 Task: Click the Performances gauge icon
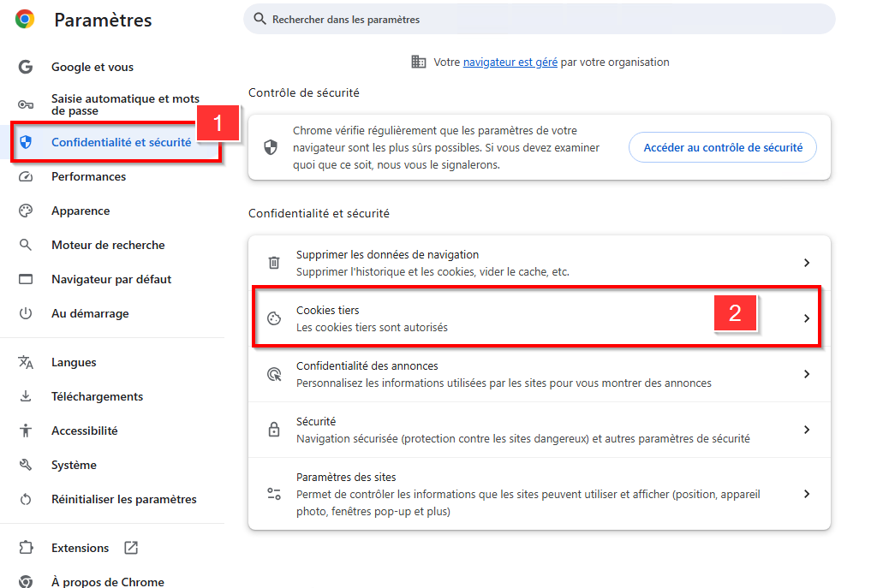pos(26,176)
